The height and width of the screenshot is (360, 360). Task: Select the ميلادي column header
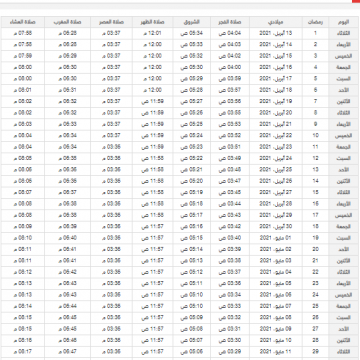click(276, 22)
